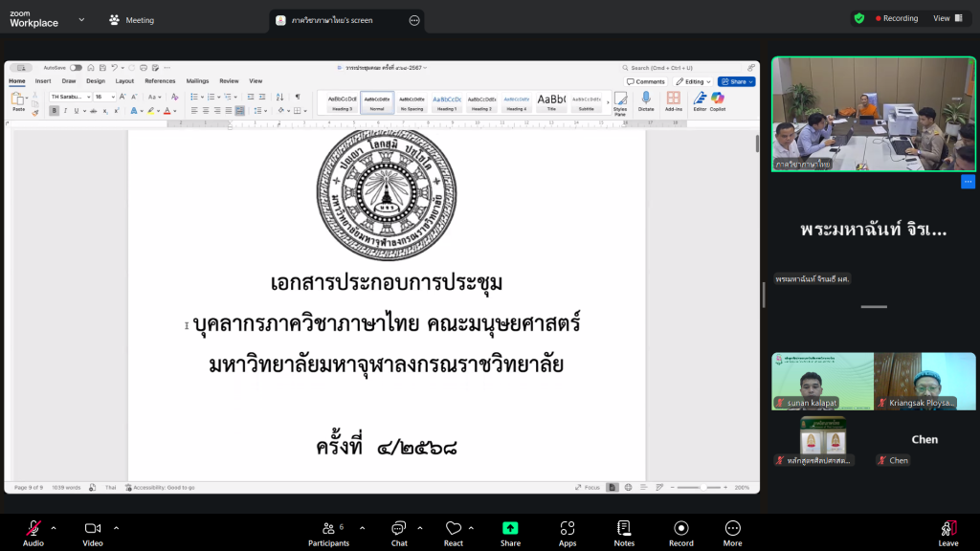Click the Sort icon in the ribbon

coord(280,97)
